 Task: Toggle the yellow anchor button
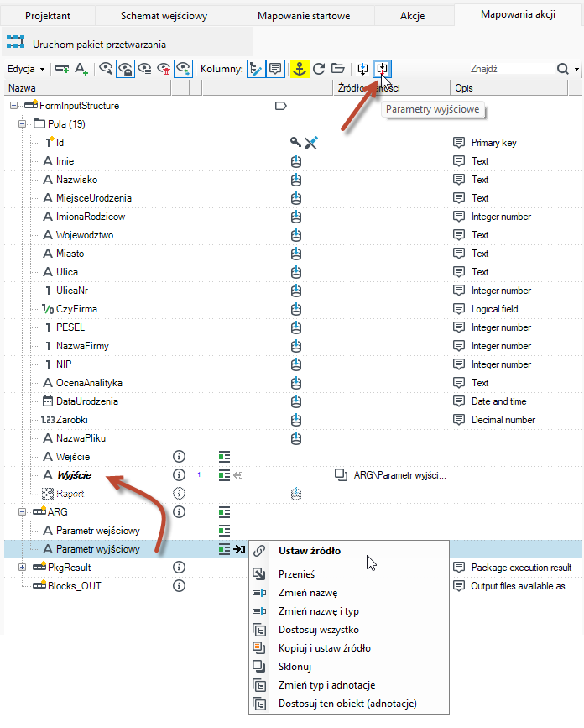click(x=300, y=69)
